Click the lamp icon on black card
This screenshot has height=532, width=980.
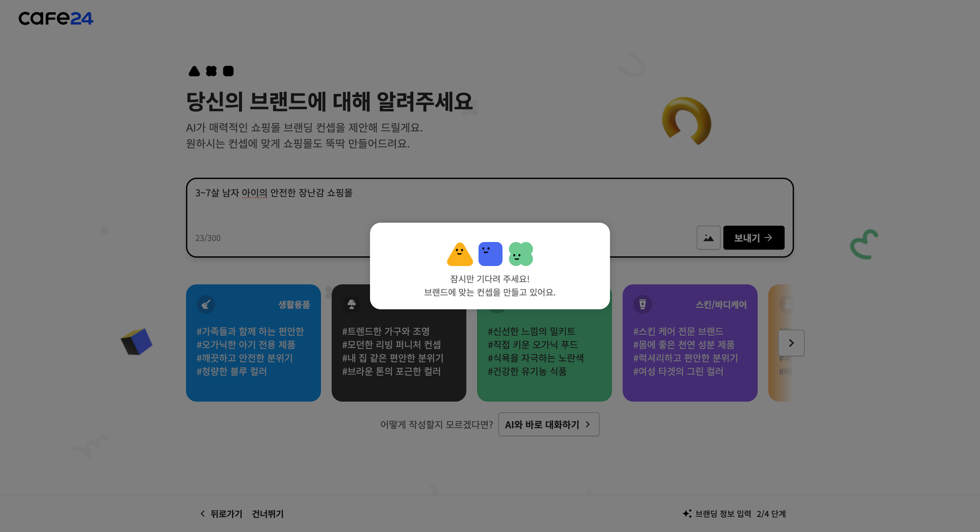click(352, 304)
